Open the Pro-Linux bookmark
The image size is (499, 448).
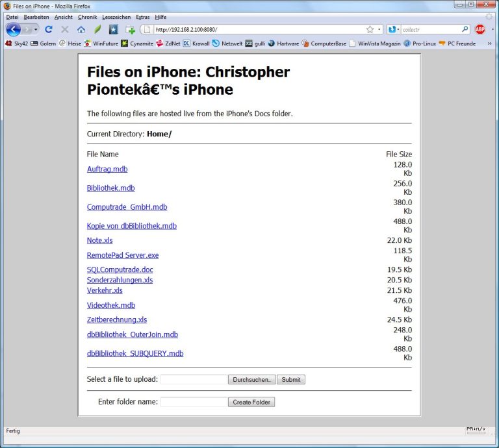coord(420,44)
